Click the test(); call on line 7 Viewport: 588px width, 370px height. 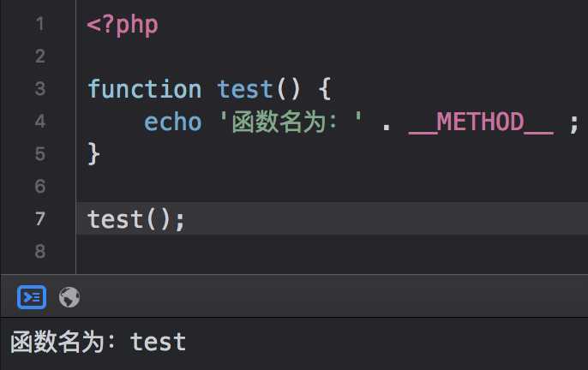coord(136,219)
